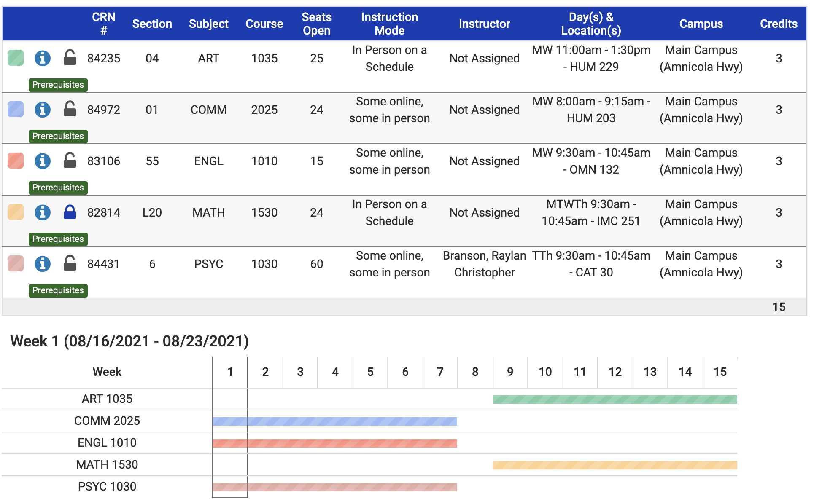This screenshot has height=504, width=814.
Task: Open info icon for ENGL 1010
Action: pyautogui.click(x=43, y=161)
